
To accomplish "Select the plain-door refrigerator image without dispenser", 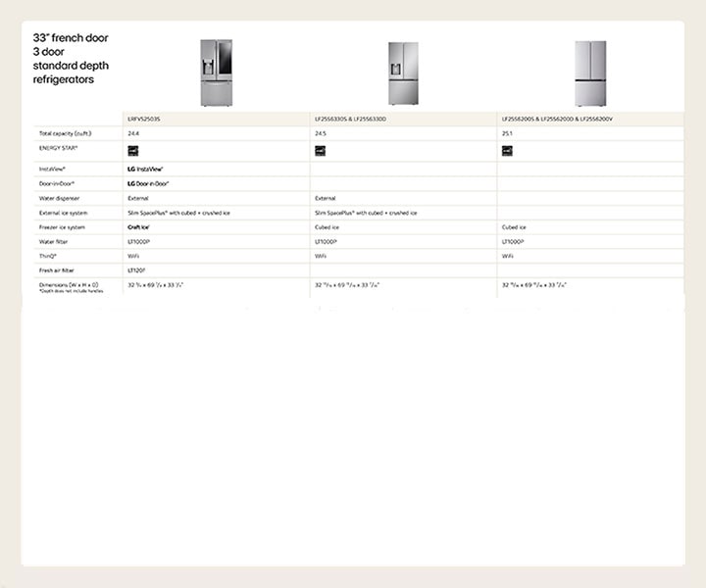I will (x=590, y=73).
